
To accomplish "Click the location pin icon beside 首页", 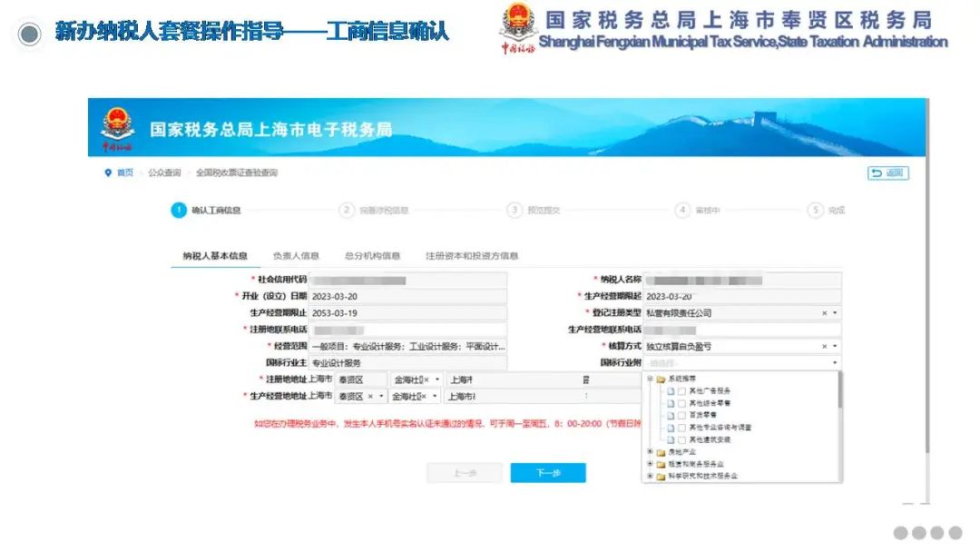I will tap(108, 173).
